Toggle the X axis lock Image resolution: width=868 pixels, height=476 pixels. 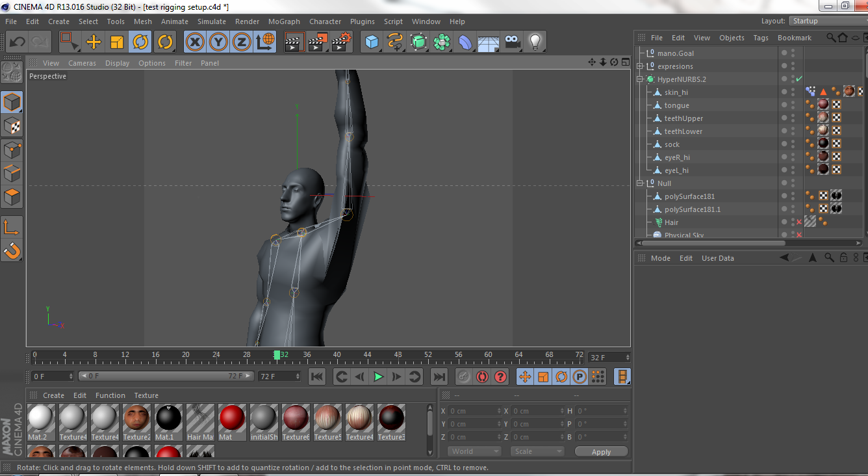195,42
